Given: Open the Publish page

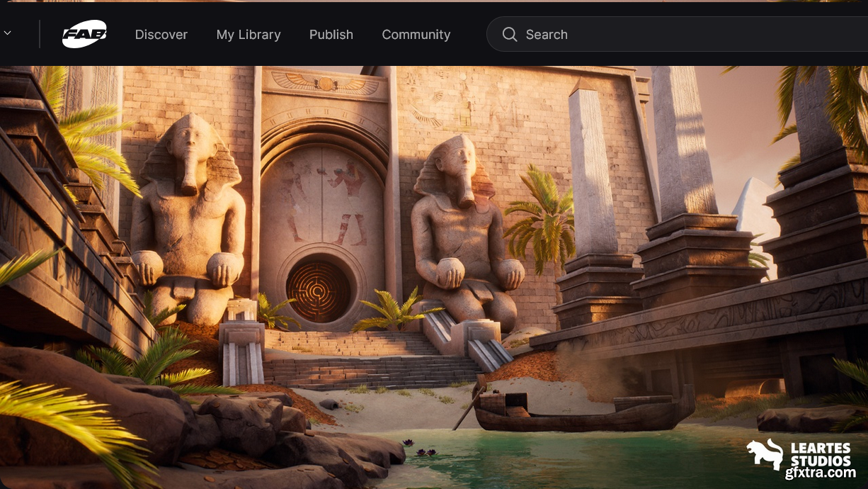Looking at the screenshot, I should pos(331,34).
